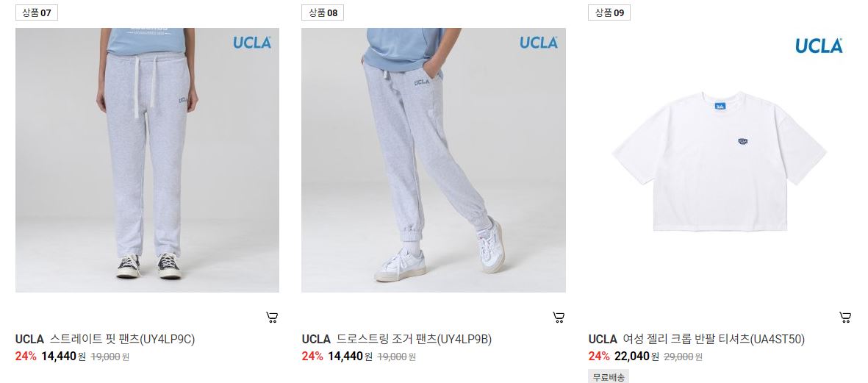
Task: Click UCLA logo on straight fit pants image
Action: (x=252, y=43)
